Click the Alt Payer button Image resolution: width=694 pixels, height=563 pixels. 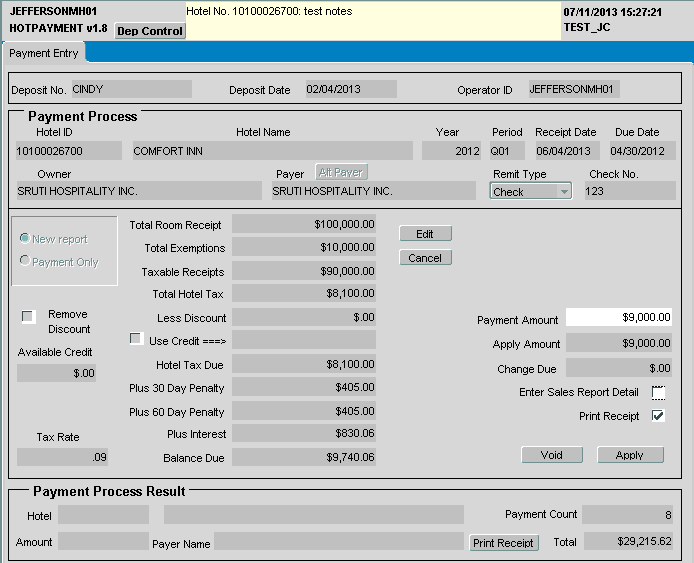341,172
